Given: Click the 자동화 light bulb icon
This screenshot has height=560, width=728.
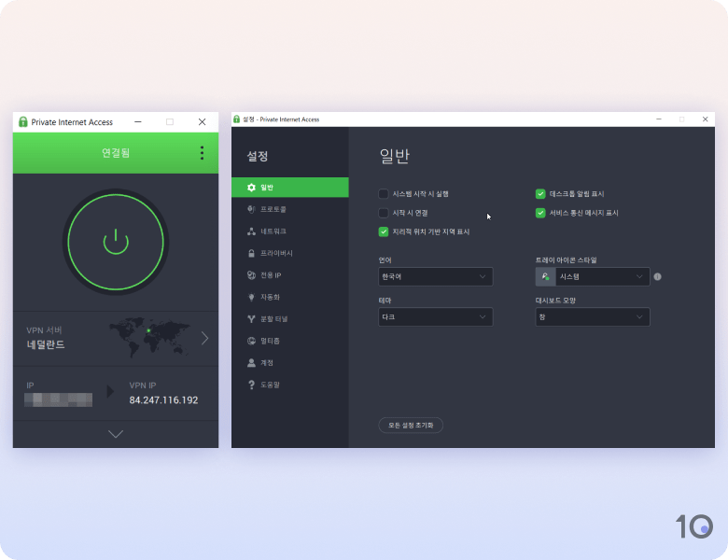Looking at the screenshot, I should pyautogui.click(x=251, y=297).
